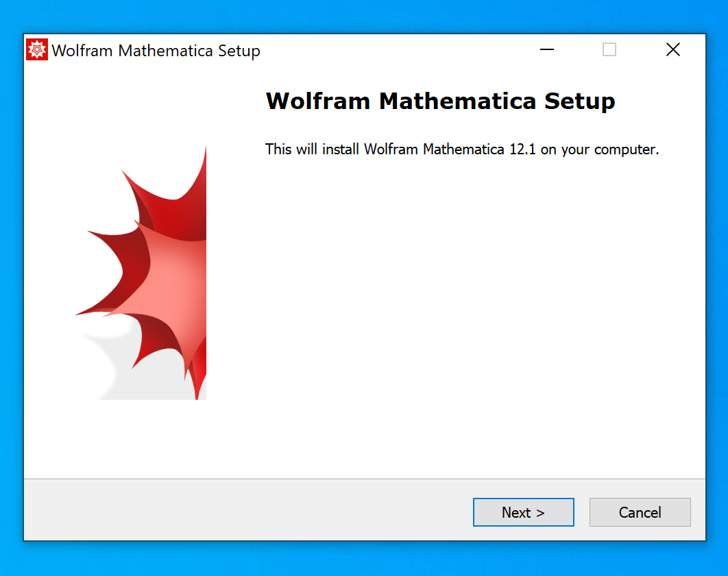Click the word "Setup" in the bold heading
The height and width of the screenshot is (576, 728).
[x=579, y=101]
